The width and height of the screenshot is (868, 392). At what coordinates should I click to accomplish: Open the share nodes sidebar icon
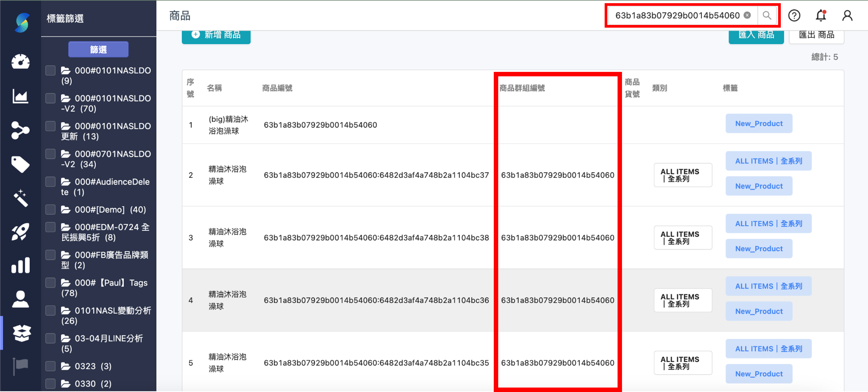click(x=21, y=130)
